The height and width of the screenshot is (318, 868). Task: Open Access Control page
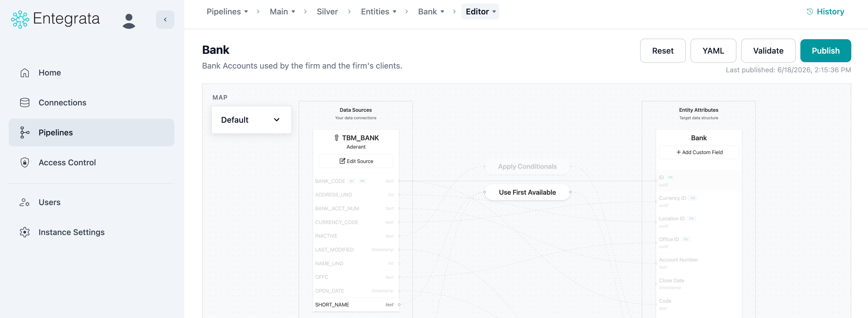click(91, 162)
